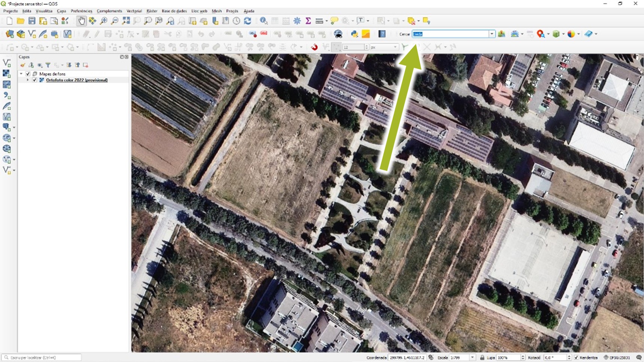Click the Coordenada value field
The height and width of the screenshot is (362, 644).
pyautogui.click(x=407, y=358)
